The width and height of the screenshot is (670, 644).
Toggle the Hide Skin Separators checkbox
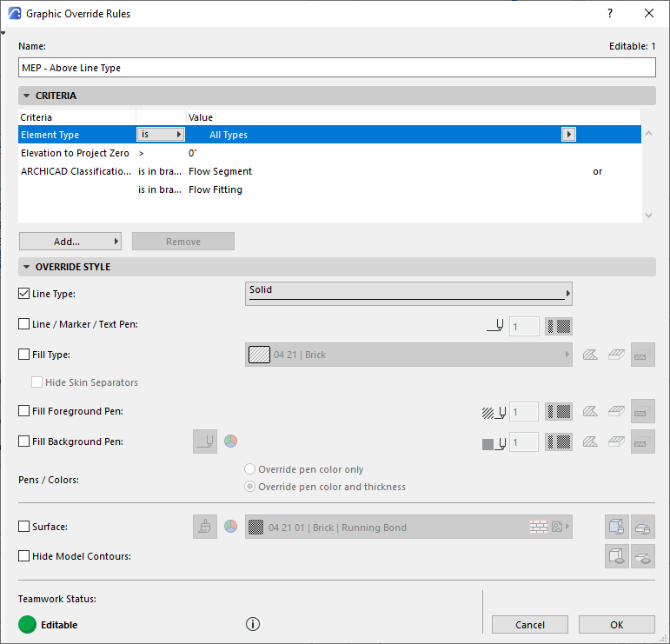[x=37, y=382]
